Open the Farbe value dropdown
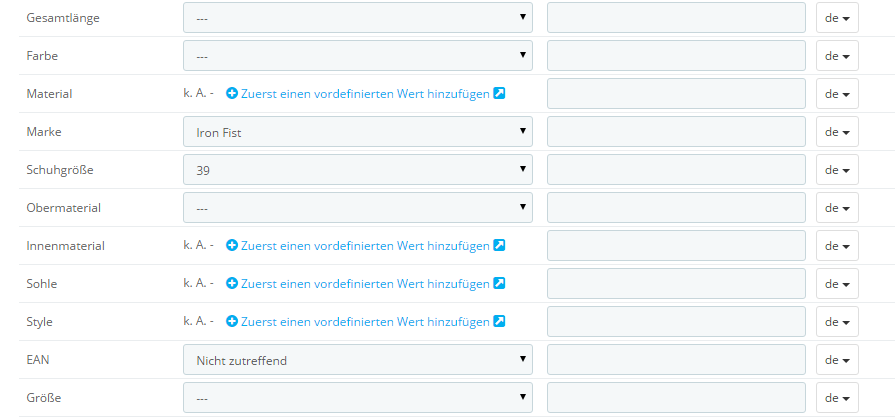895x420 pixels. pos(358,56)
